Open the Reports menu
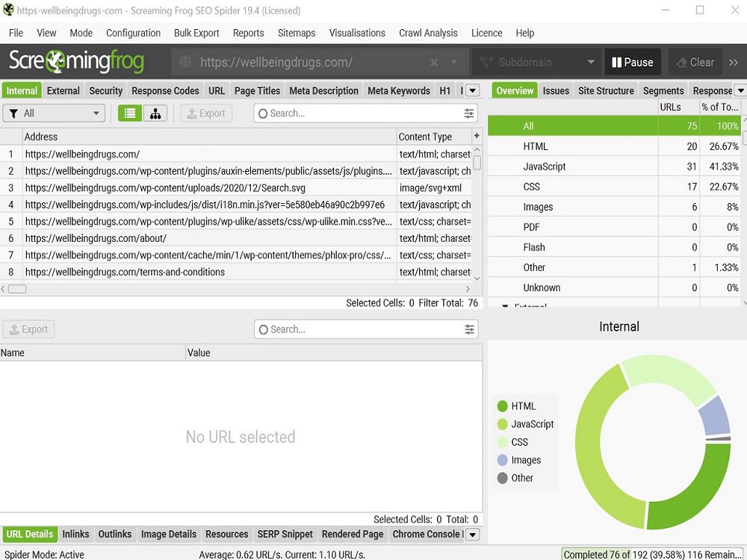Screen dimensions: 747x560 [248, 33]
